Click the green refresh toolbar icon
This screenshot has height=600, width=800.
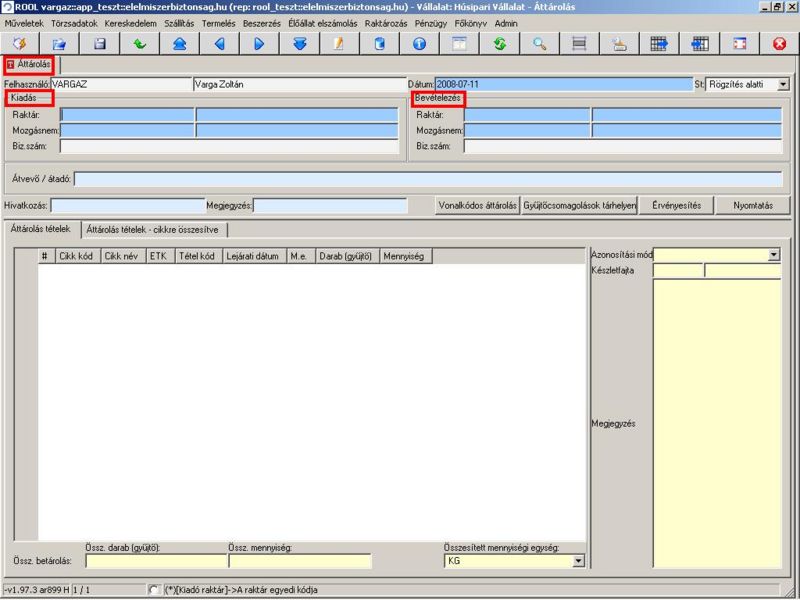click(x=499, y=44)
